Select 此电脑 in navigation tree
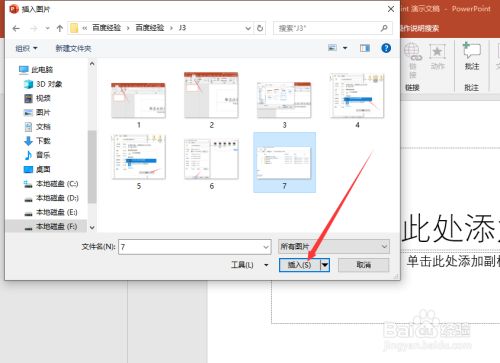The image size is (500, 363). point(36,70)
